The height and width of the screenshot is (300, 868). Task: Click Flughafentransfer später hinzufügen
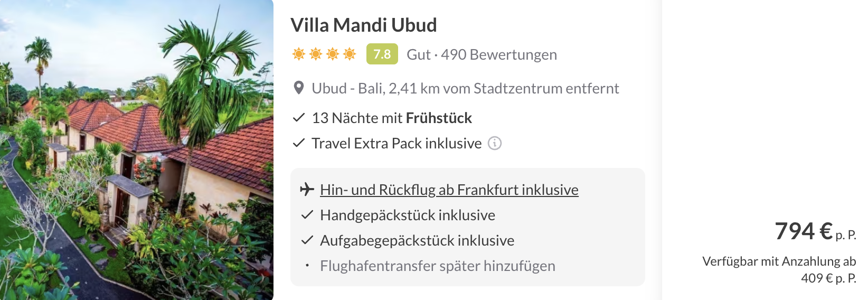coord(437,266)
